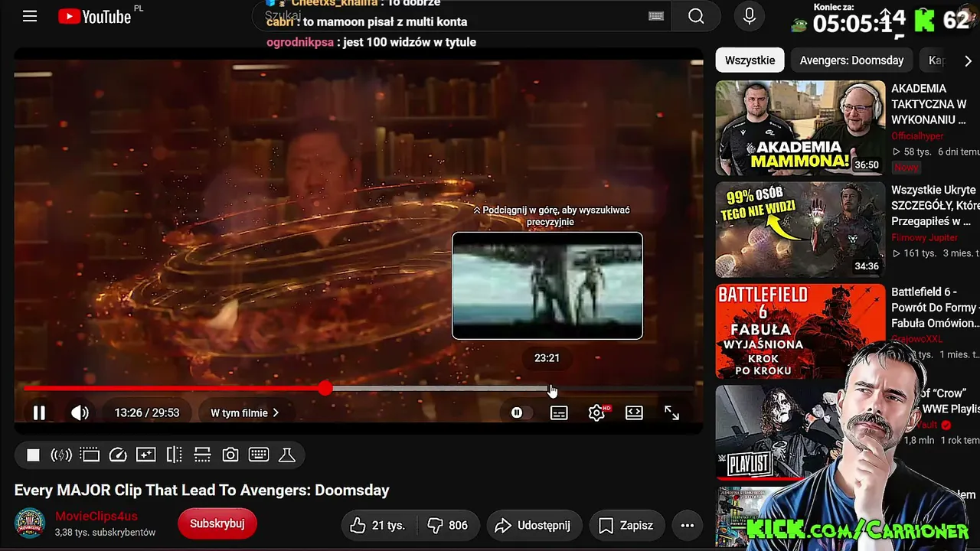This screenshot has height=551, width=980.
Task: Toggle the audio boost wave icon
Action: [x=61, y=455]
